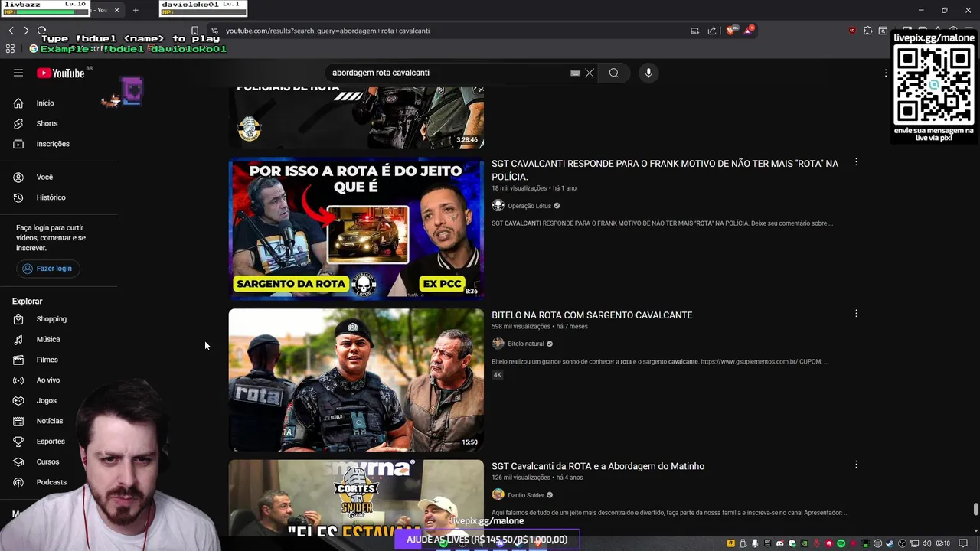The height and width of the screenshot is (551, 980).
Task: Open the on-screen keyboard icon in search box
Action: 575,73
